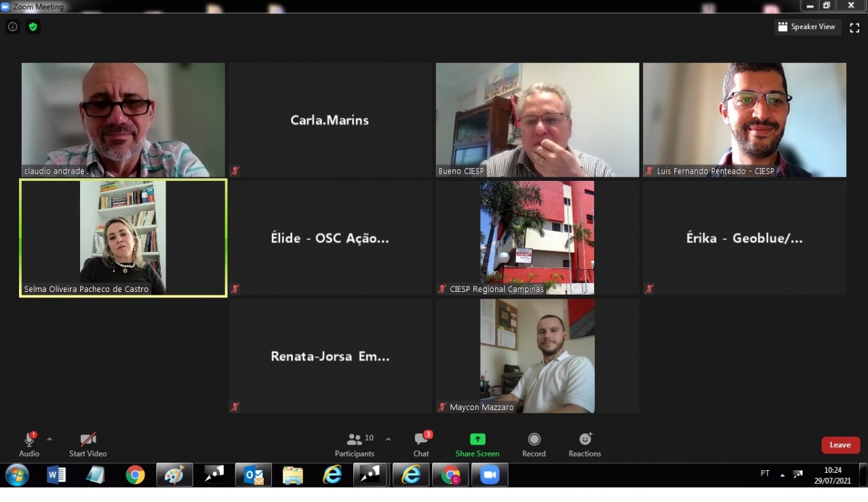Toggle the microphone Audio button
868x502 pixels.
click(x=29, y=444)
